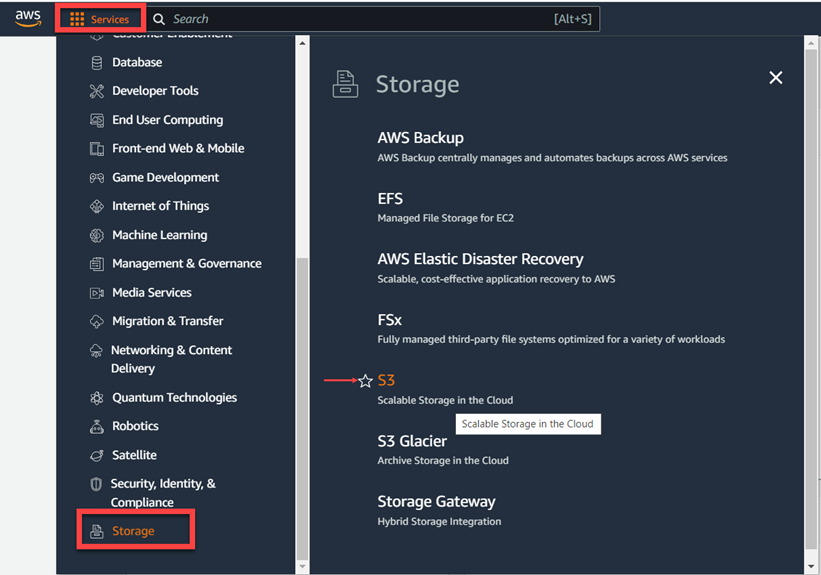Viewport: 821px width, 575px height.
Task: Click the Quantum Technologies label
Action: (174, 397)
